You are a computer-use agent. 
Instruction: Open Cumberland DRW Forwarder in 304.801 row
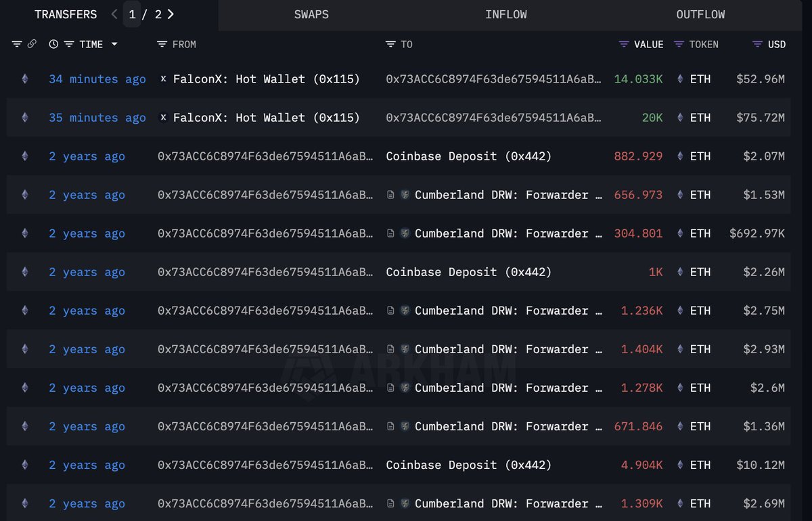pos(508,233)
